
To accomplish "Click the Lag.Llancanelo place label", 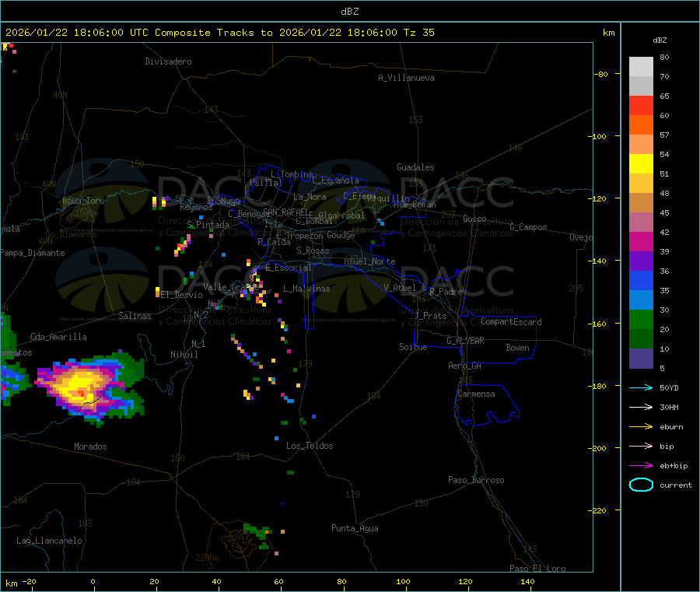I will tap(50, 541).
